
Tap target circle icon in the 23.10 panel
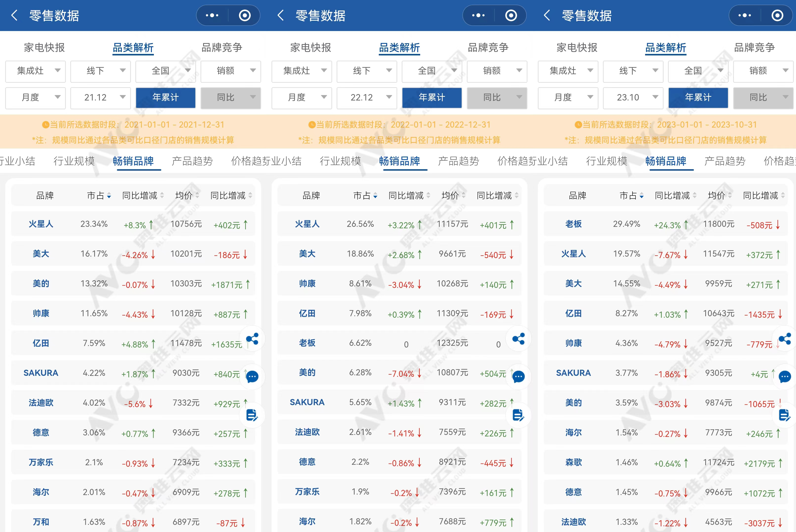pyautogui.click(x=777, y=15)
